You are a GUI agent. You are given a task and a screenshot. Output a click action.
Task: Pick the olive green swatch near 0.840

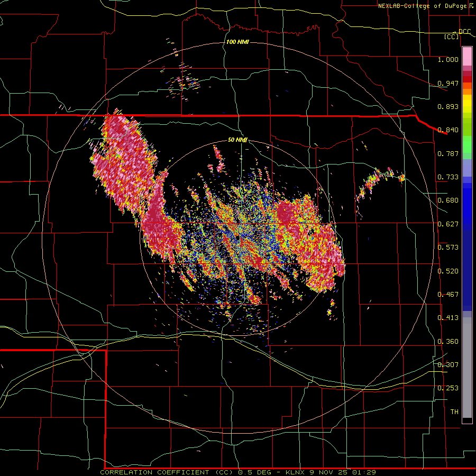[x=467, y=127]
